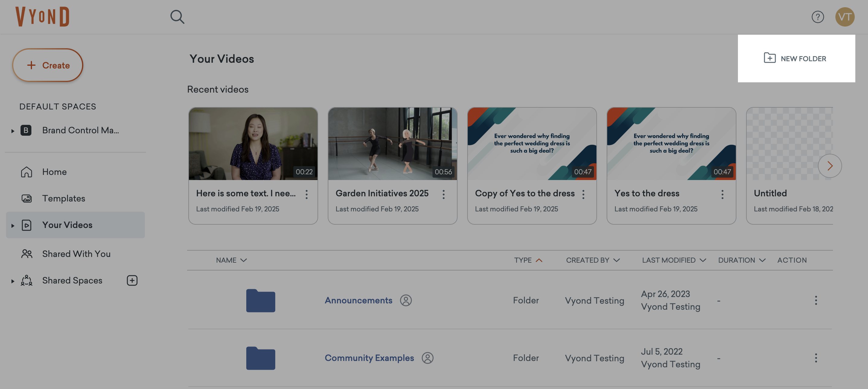Open Garden Initiatives 2025 three-dot menu
868x389 pixels.
click(x=443, y=194)
